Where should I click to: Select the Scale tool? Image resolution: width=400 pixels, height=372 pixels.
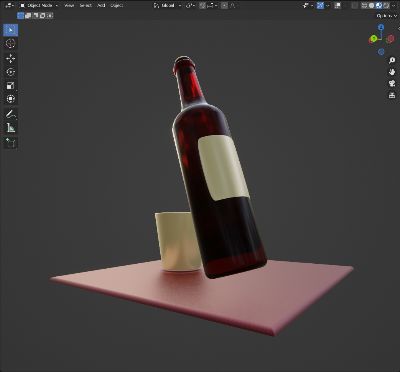[x=11, y=86]
